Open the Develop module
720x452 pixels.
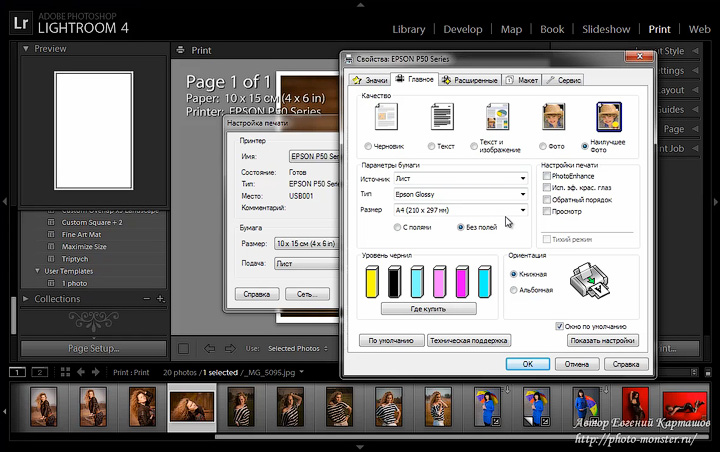462,29
